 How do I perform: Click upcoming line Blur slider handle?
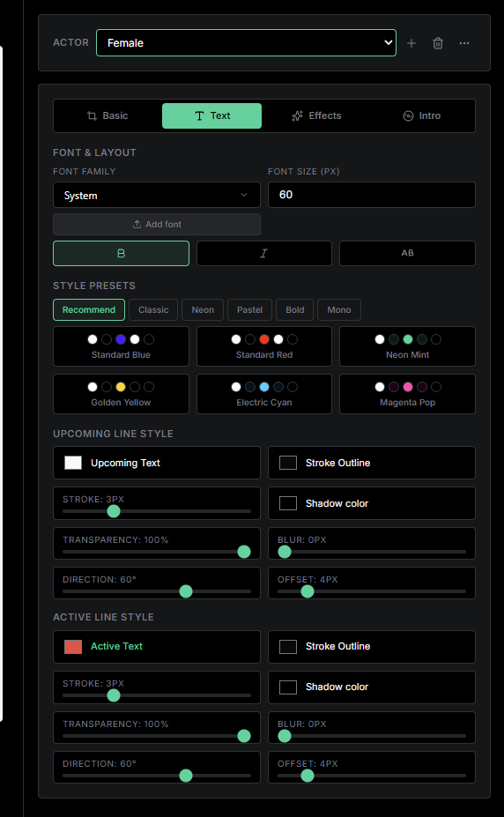pyautogui.click(x=285, y=552)
